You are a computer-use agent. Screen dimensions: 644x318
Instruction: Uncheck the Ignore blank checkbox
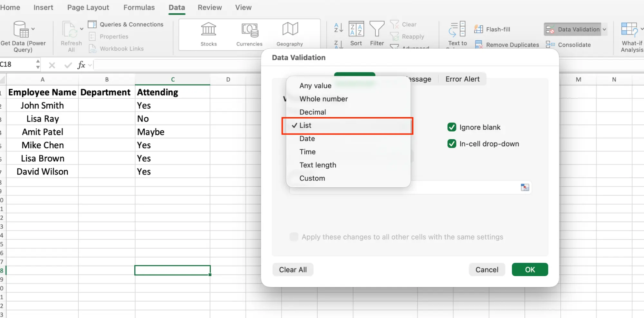point(452,127)
